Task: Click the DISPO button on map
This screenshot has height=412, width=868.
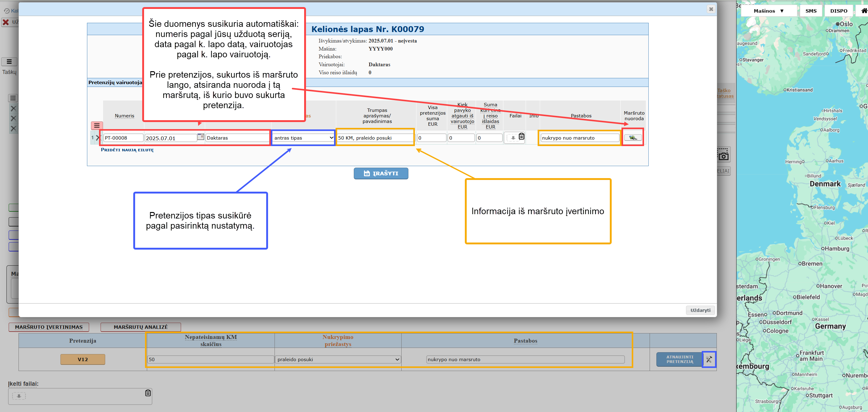Action: [838, 11]
